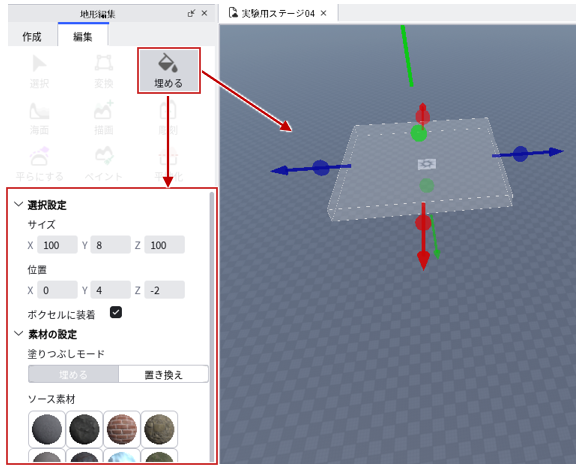Viewport: 578px width, 469px height.
Task: Select the 描画 draw tool
Action: click(x=104, y=118)
